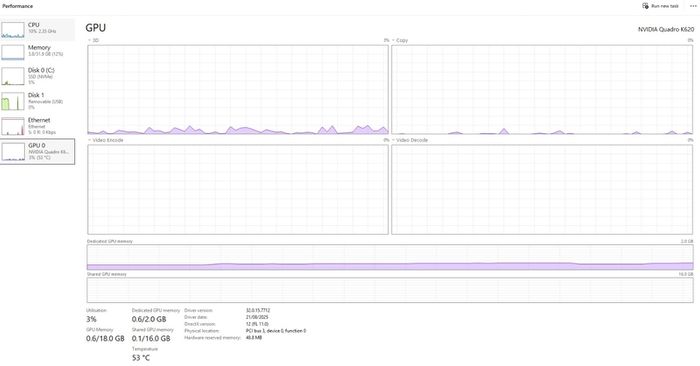Click the Performance page title
The width and height of the screenshot is (700, 366).
click(x=18, y=6)
